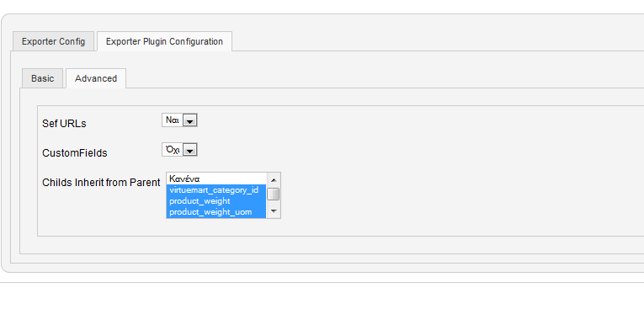The image size is (644, 309).
Task: Open the Sef URLs dropdown arrow
Action: pyautogui.click(x=189, y=120)
